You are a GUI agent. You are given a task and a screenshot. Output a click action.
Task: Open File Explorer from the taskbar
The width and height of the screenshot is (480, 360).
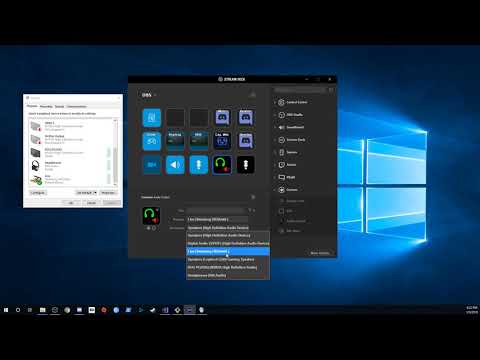[43, 310]
